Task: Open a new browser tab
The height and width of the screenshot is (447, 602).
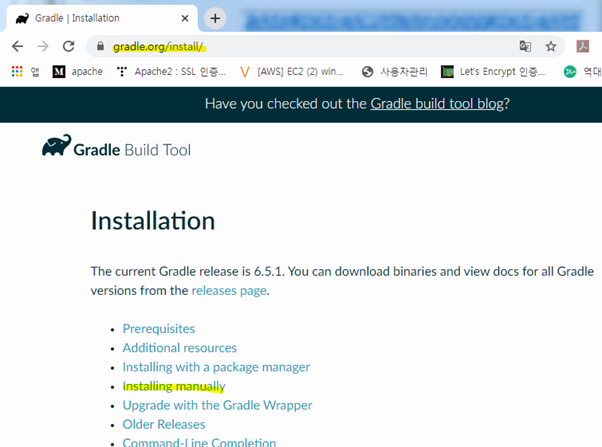Action: coord(215,18)
